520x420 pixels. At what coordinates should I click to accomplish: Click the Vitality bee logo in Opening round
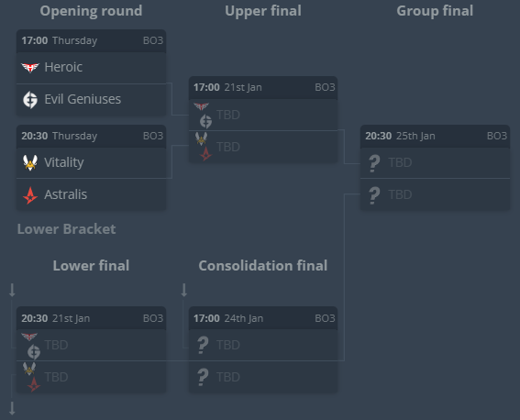click(x=30, y=162)
